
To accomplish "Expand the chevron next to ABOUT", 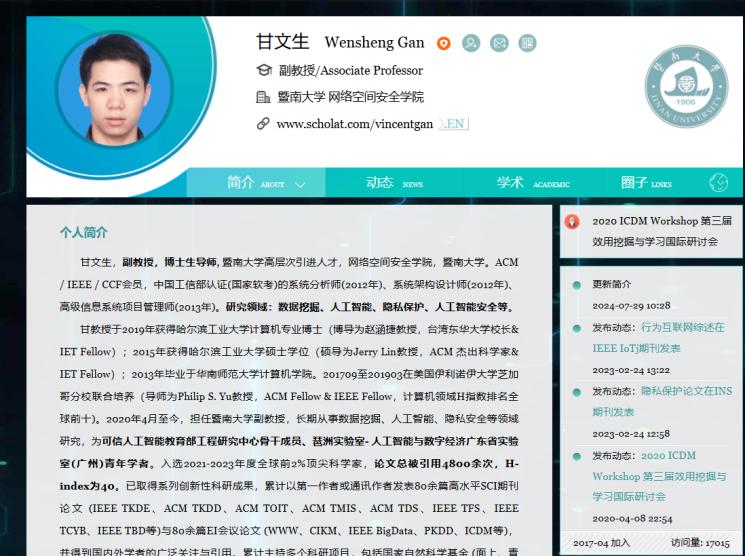I will click(299, 185).
